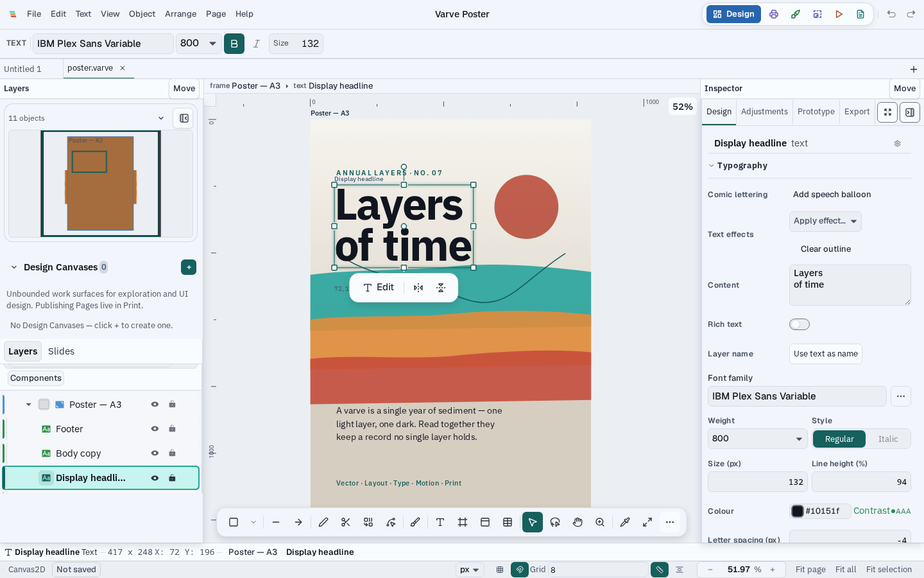Close the poster.varve tab
This screenshot has width=924, height=578.
(123, 68)
